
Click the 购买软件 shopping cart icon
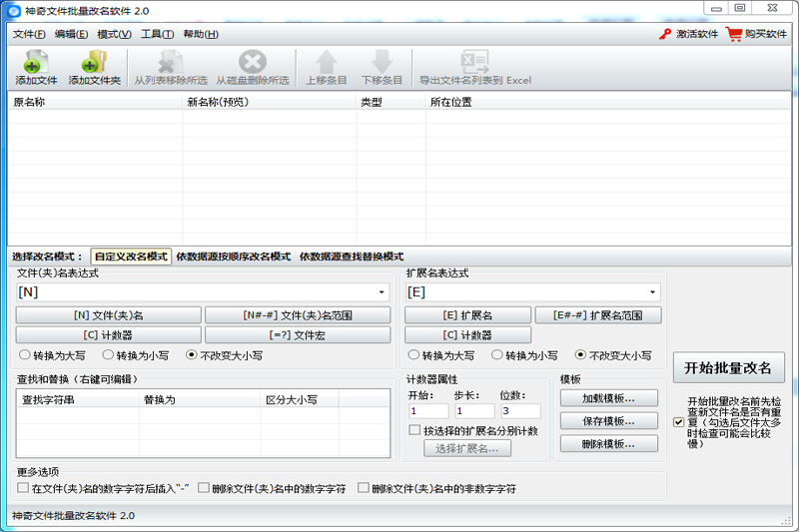[734, 34]
